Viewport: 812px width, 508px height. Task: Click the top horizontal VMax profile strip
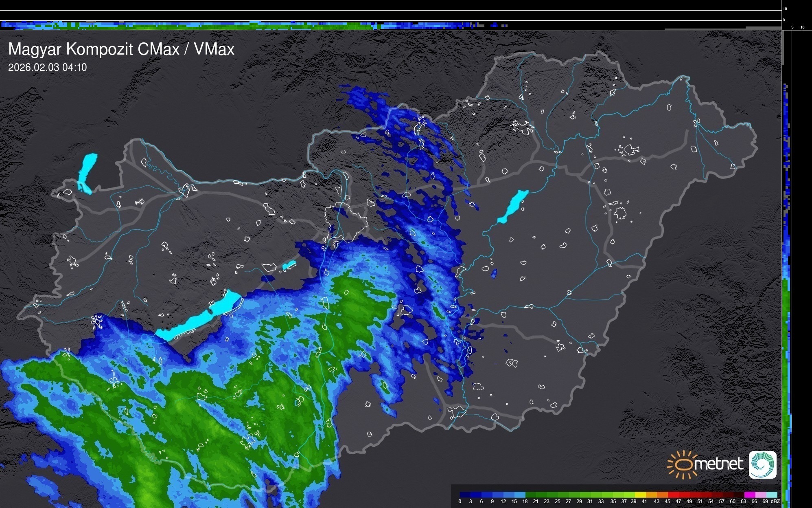pos(244,25)
